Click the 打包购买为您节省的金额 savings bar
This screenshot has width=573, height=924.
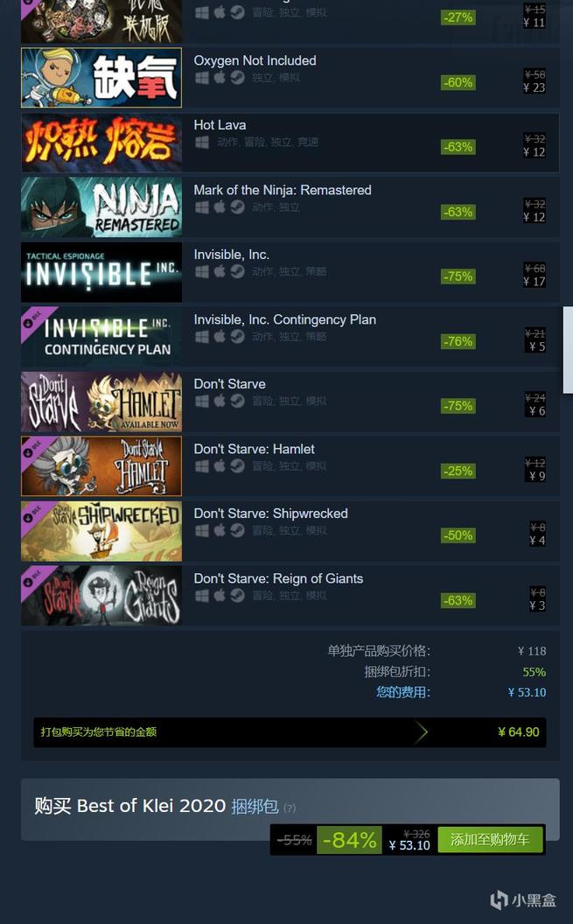pos(290,732)
